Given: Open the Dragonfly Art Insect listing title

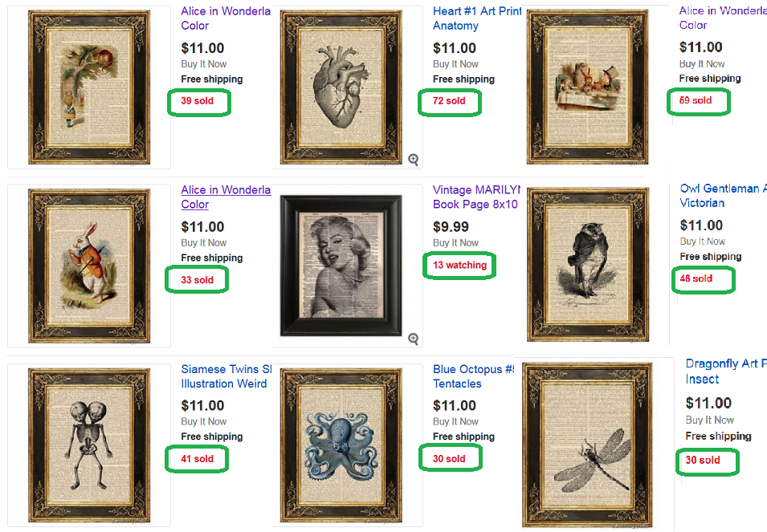Looking at the screenshot, I should [x=726, y=372].
